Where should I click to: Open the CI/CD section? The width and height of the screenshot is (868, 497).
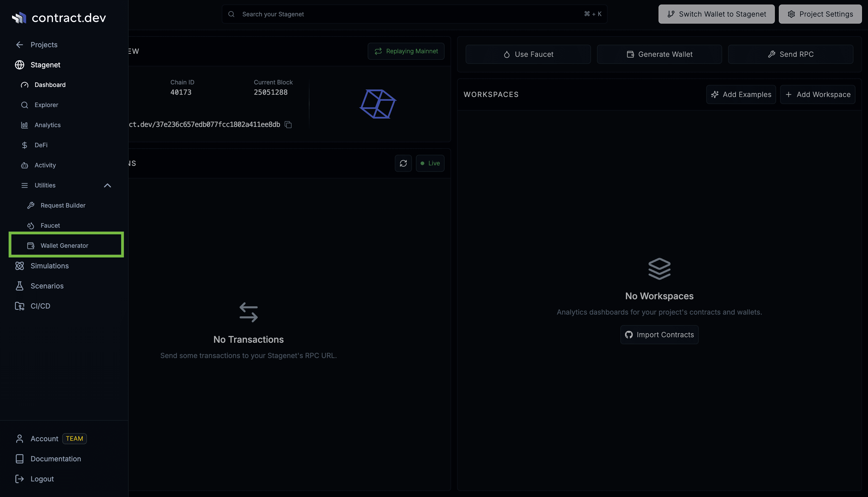pyautogui.click(x=40, y=306)
